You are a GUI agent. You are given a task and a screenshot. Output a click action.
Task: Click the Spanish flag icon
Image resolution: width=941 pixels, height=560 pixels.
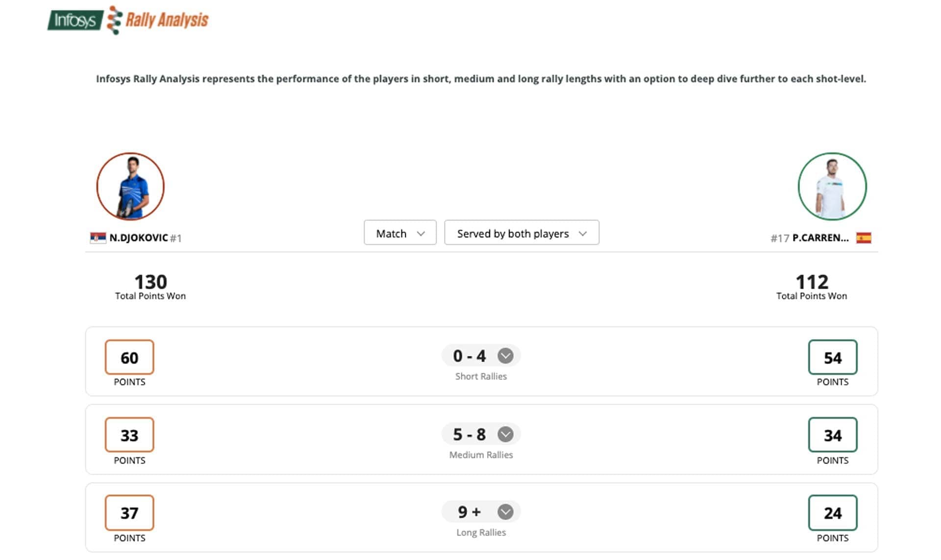click(x=864, y=238)
